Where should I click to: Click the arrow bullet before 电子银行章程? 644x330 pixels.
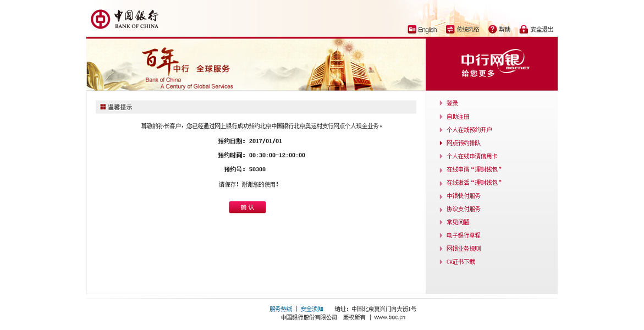[441, 235]
